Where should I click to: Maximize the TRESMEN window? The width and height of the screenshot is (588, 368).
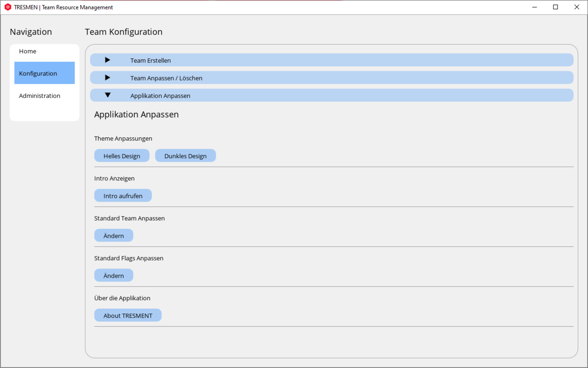555,7
